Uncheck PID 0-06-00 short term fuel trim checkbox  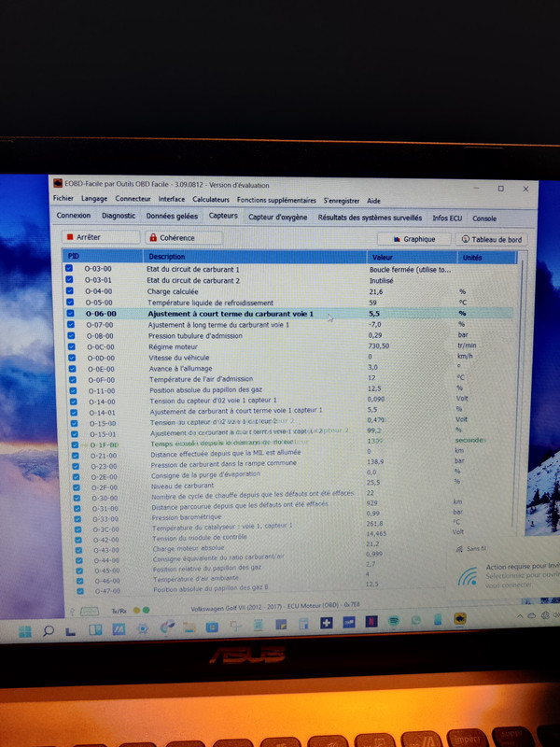(x=71, y=313)
